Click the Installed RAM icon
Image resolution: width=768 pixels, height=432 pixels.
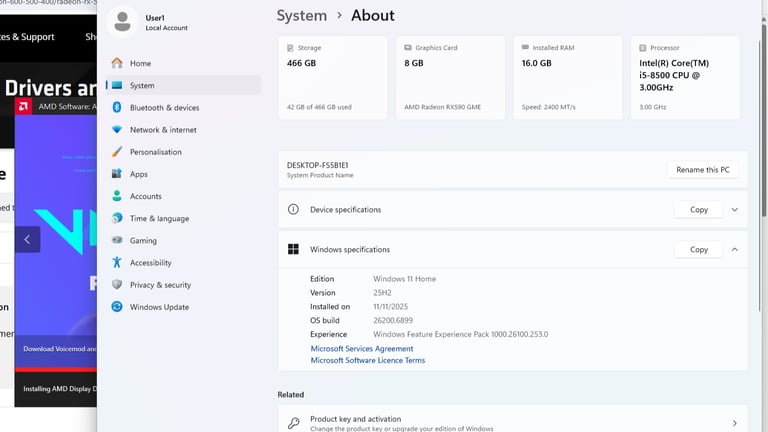click(x=525, y=48)
